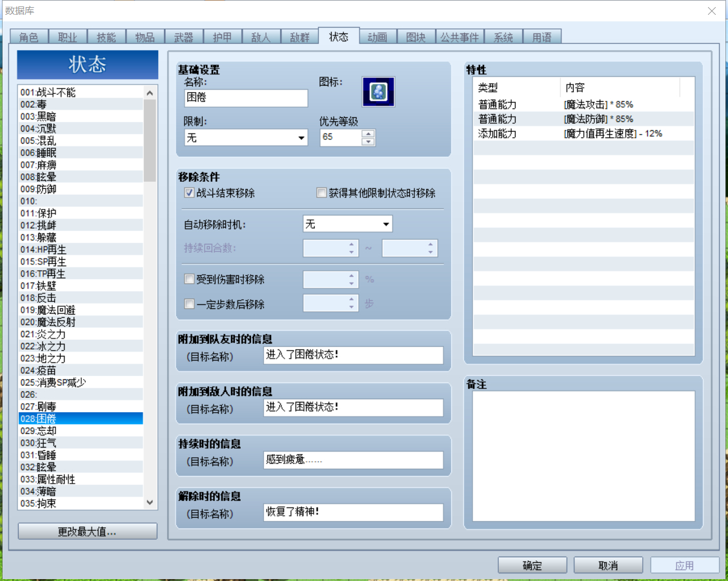
Task: Click the 解除时的信息 text field
Action: tap(353, 512)
